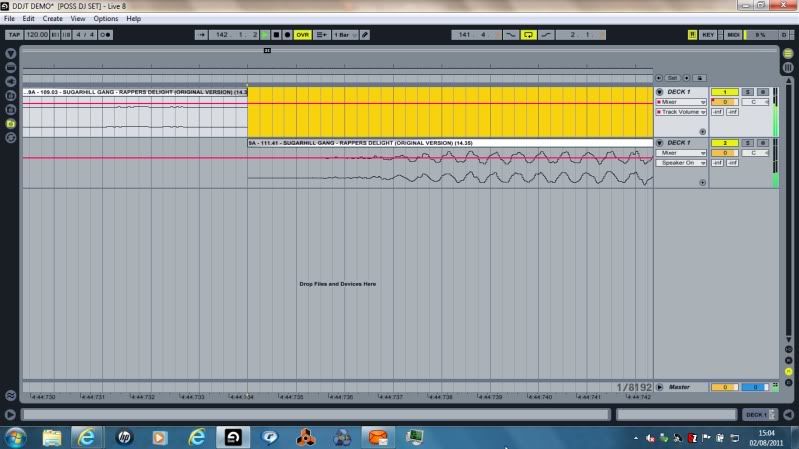Solo the first DECK 1 track
The image size is (799, 449).
click(x=748, y=91)
